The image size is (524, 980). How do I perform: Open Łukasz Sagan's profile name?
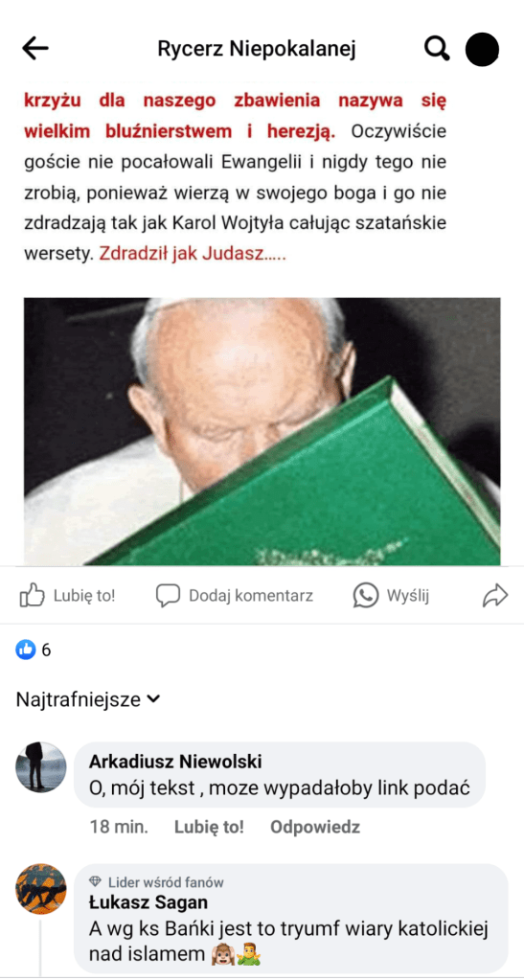148,902
